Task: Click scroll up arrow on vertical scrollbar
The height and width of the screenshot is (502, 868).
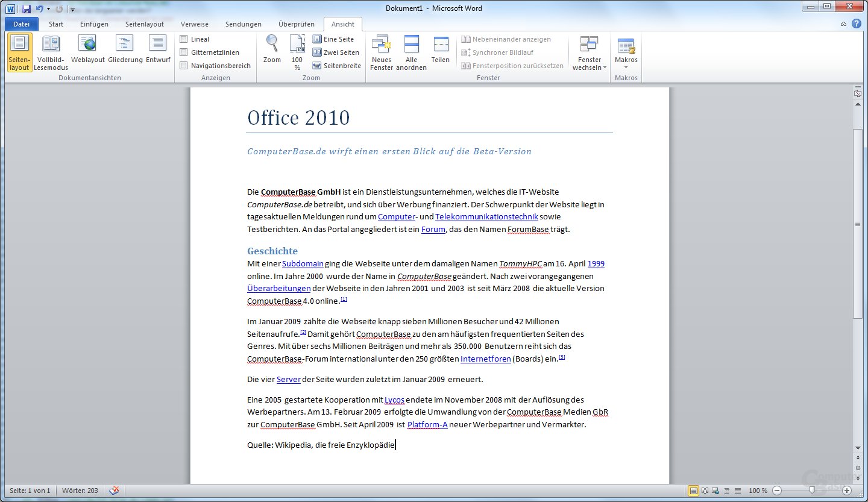Action: click(x=858, y=104)
